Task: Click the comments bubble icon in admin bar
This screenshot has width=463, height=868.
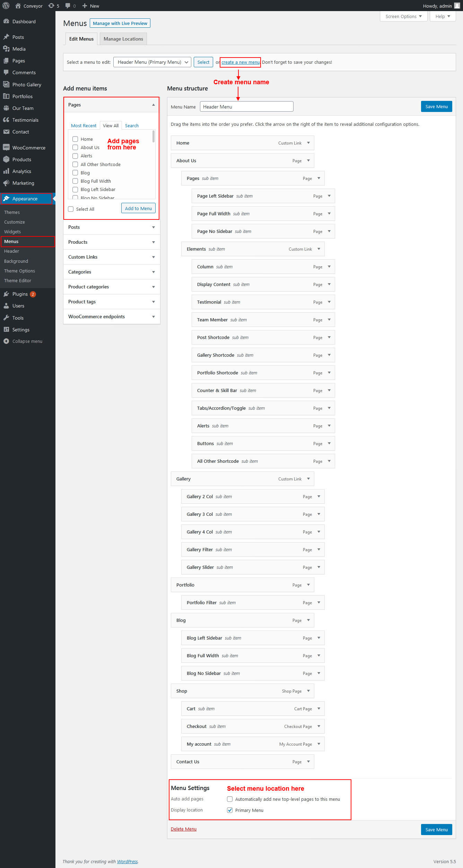Action: 68,6
